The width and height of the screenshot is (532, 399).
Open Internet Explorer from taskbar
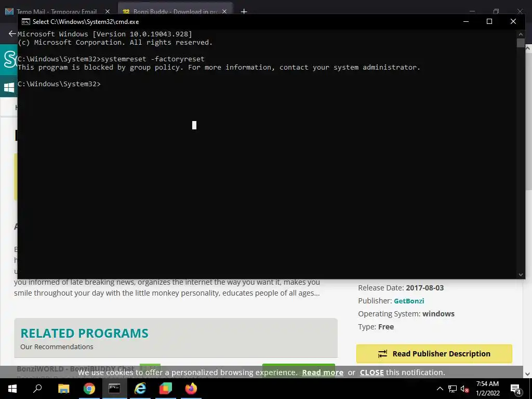(x=140, y=389)
